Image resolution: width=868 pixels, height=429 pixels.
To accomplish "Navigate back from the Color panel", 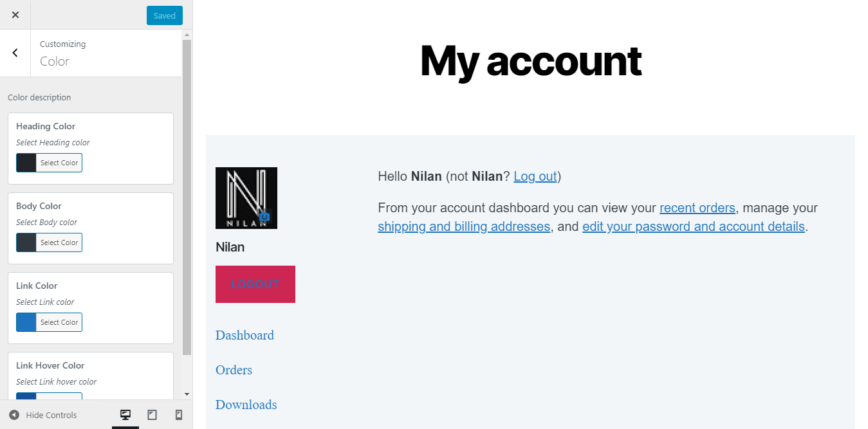I will pyautogui.click(x=14, y=53).
